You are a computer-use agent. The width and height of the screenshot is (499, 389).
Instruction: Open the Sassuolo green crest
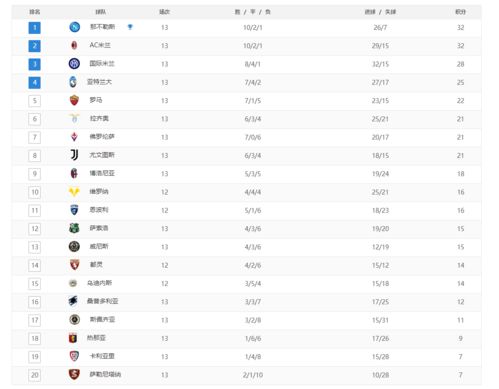(x=74, y=228)
